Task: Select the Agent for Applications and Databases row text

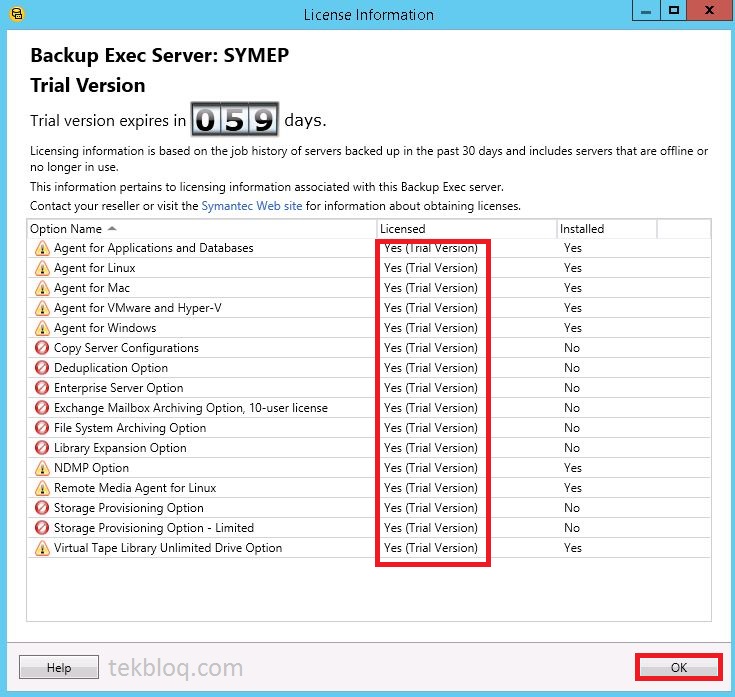Action: click(154, 248)
